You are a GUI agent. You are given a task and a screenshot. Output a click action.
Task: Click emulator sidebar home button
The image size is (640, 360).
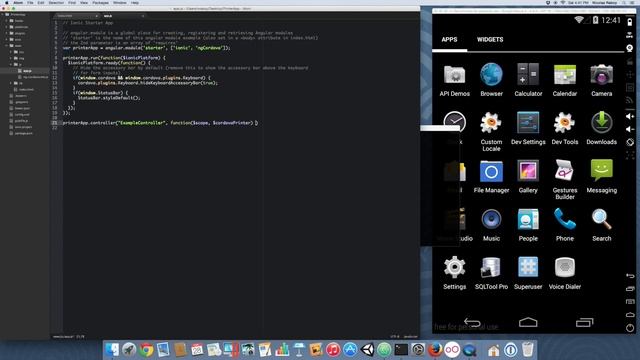(630, 315)
